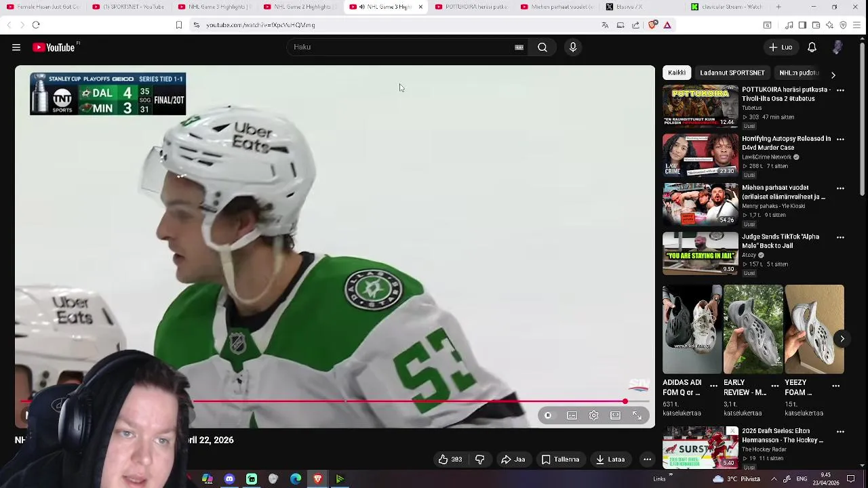This screenshot has height=488, width=868.
Task: Open the Brave Shields lion icon
Action: click(x=652, y=25)
